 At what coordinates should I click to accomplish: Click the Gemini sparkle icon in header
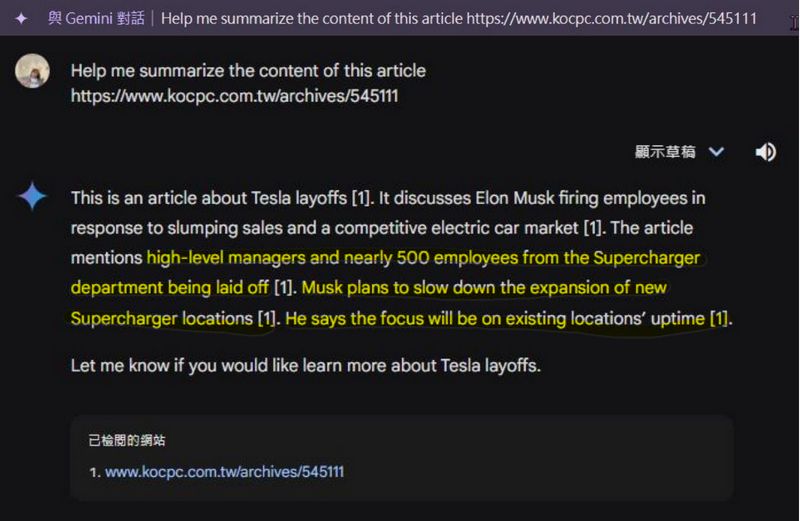21,19
